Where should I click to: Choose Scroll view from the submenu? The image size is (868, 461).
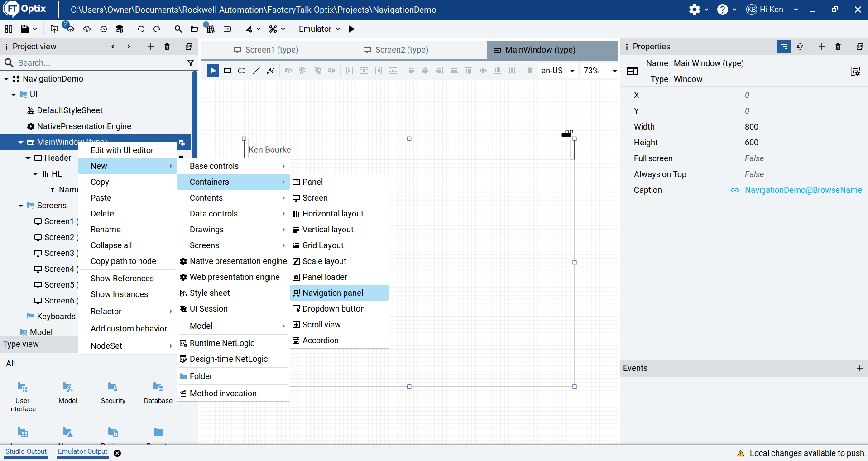[x=339, y=325]
